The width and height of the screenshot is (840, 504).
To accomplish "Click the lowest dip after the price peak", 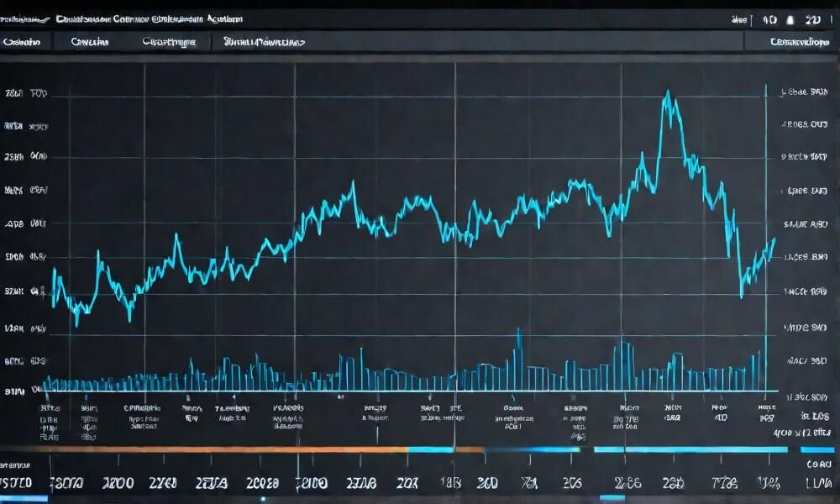I will coord(741,294).
